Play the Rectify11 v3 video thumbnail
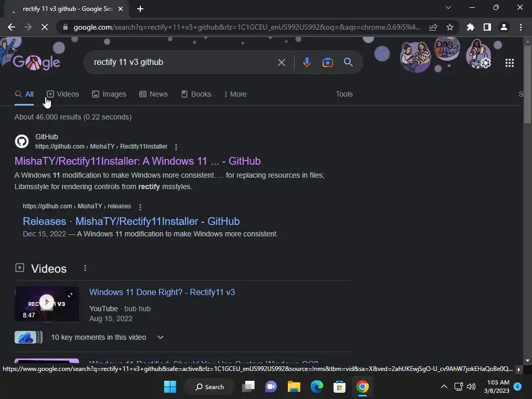This screenshot has width=532, height=399. tap(47, 303)
